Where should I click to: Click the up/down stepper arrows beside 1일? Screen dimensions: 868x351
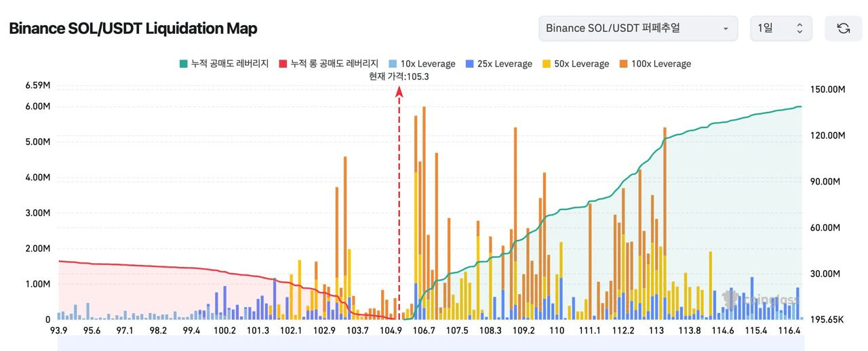click(x=800, y=28)
